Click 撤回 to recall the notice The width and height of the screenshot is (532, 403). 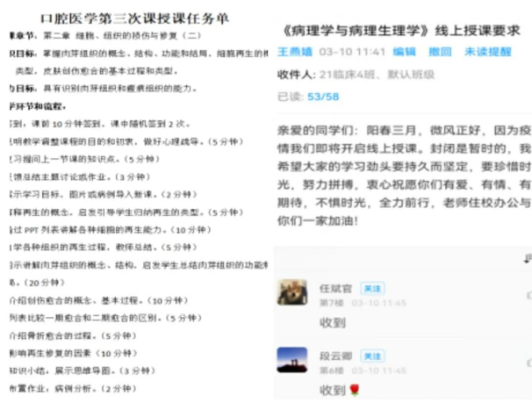tap(439, 52)
